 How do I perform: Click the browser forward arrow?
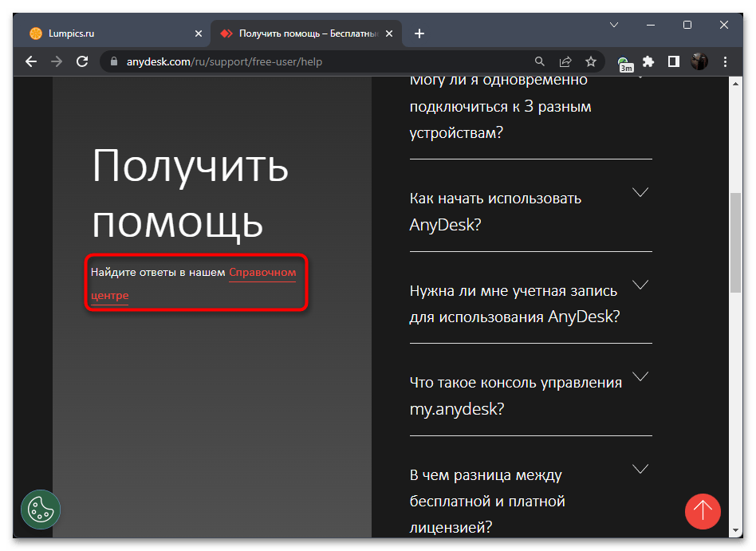(x=57, y=61)
